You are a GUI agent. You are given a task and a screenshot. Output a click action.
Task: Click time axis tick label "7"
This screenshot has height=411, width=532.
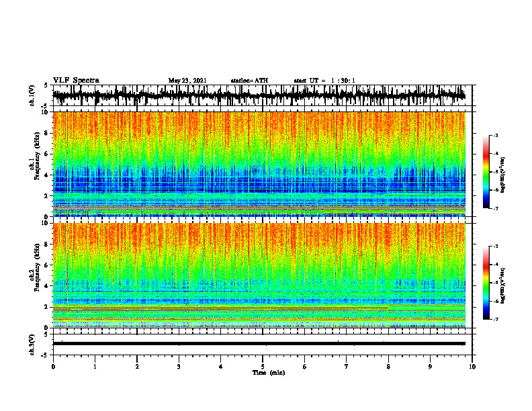pos(347,367)
